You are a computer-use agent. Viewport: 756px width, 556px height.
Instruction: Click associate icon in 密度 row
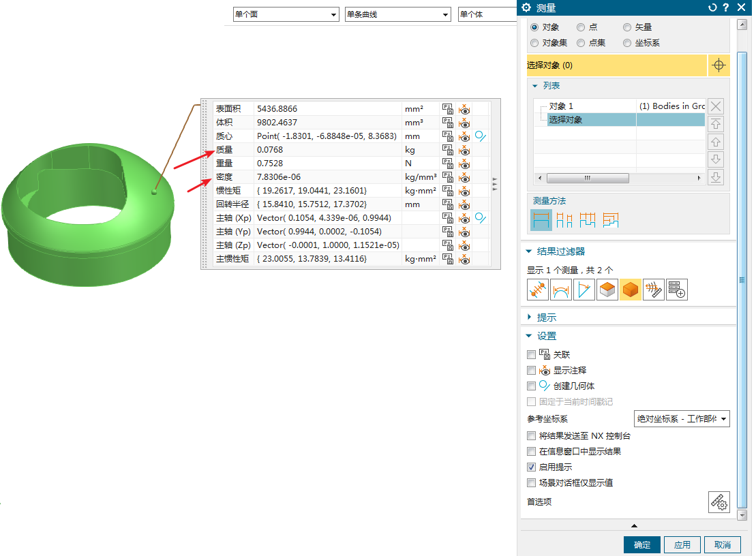tap(448, 177)
